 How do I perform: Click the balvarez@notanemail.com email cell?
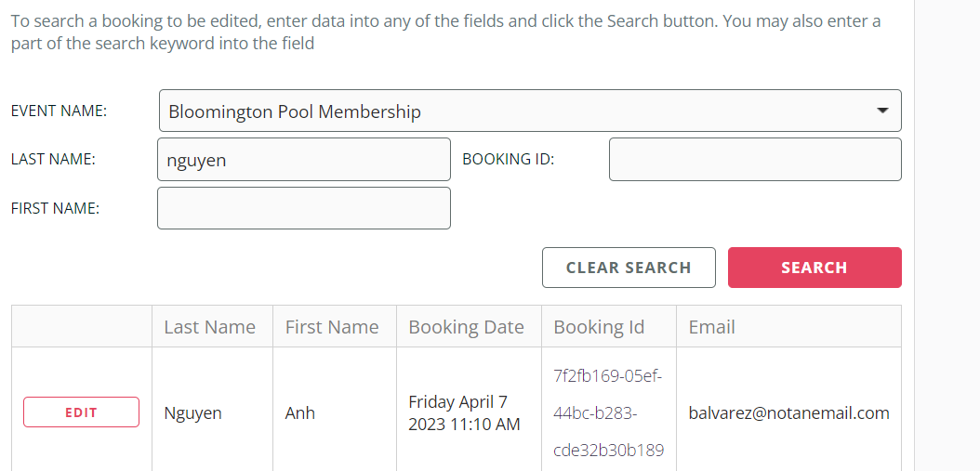click(x=788, y=413)
